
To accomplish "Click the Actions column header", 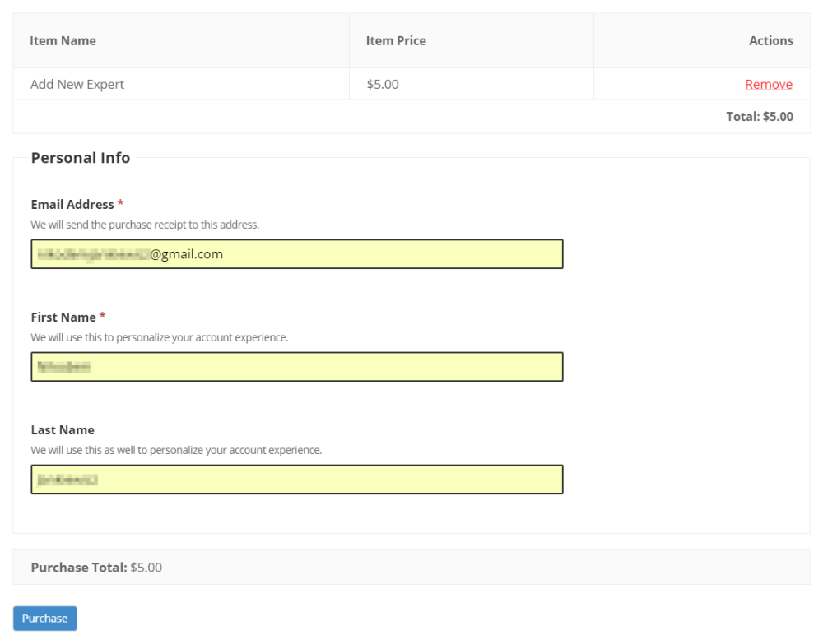I will (770, 40).
